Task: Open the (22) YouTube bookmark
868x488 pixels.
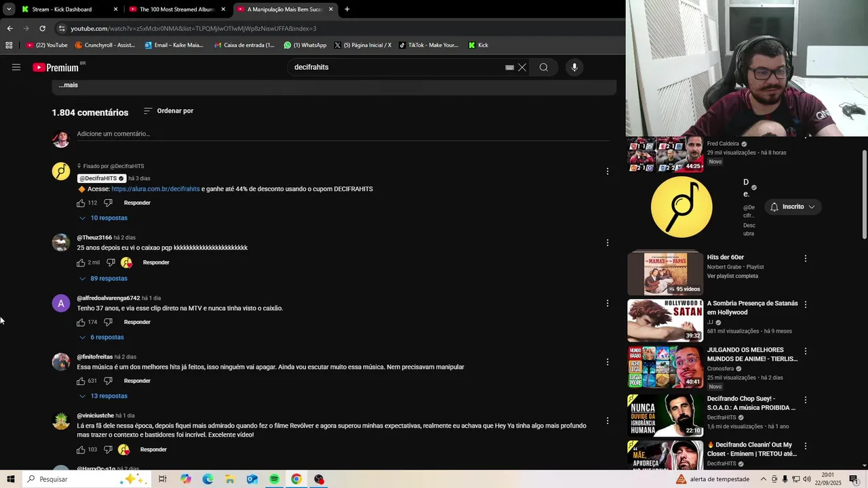Action: point(47,45)
